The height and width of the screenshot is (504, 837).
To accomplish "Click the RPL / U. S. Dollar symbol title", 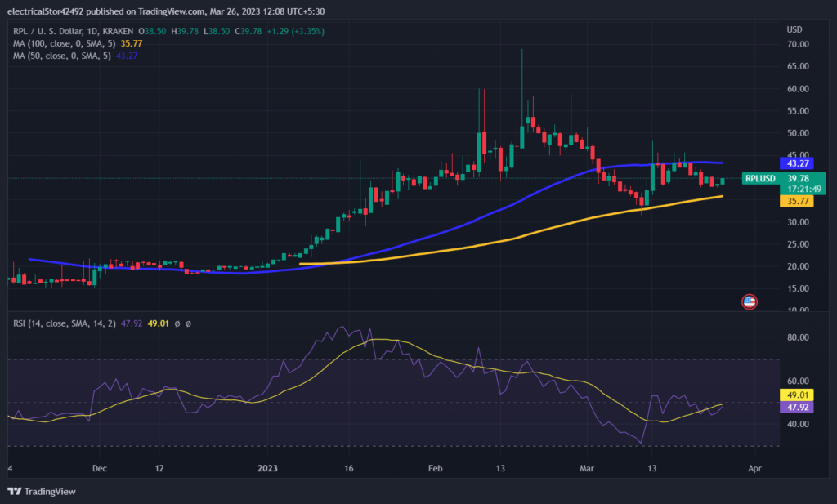I will tap(73, 32).
